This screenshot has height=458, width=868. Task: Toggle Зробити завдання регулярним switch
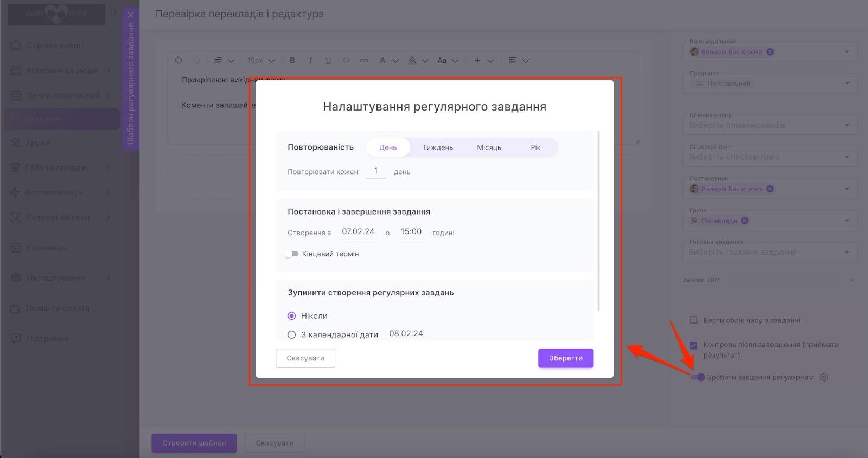[x=698, y=377]
